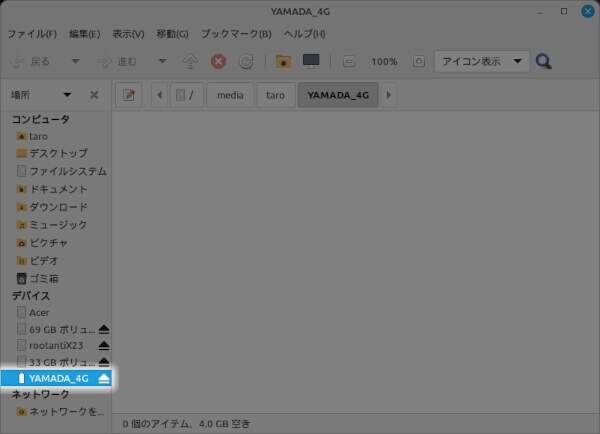Screen dimensions: 600x434
Task: Select the YAMADA_4G path button
Action: click(338, 95)
